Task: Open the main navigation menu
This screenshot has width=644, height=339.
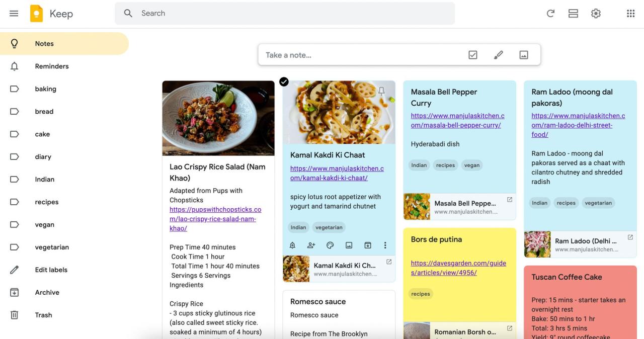Action: point(14,13)
